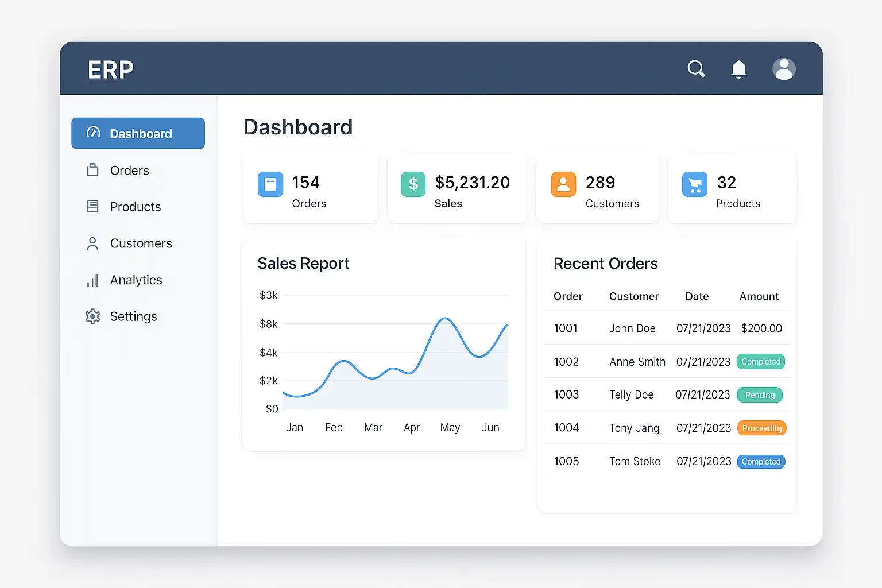Click the $200.00 amount for order 1001
Image resolution: width=882 pixels, height=588 pixels.
761,328
